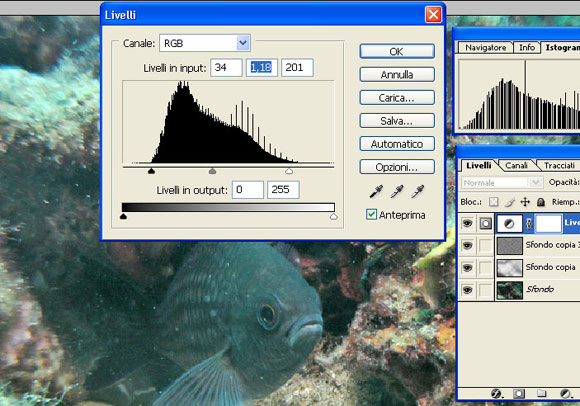Switch to the Tracciati tab
Screen dimensions: 580x406
pyautogui.click(x=559, y=165)
